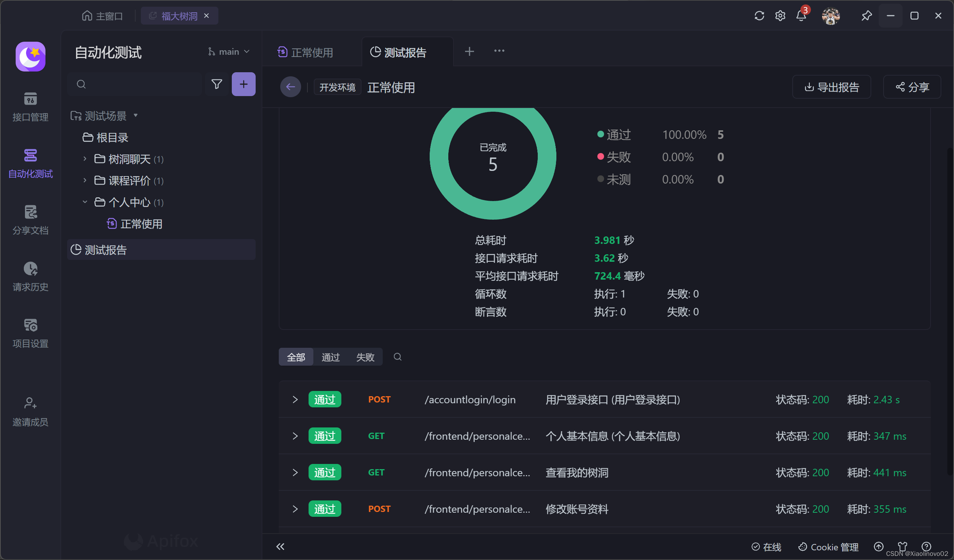Click 耗时 2.43 s value
This screenshot has width=954, height=560.
coord(887,399)
